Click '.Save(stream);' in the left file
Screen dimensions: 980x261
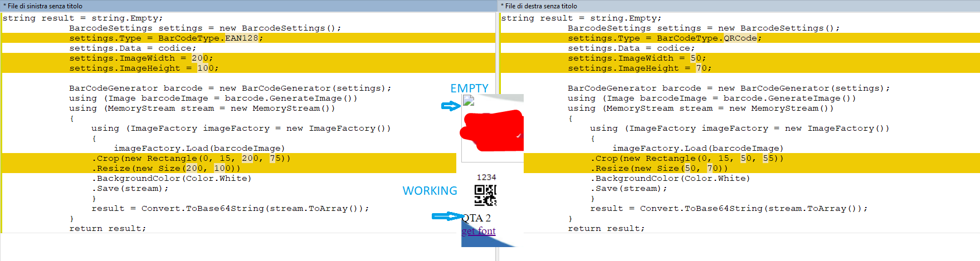click(x=130, y=188)
